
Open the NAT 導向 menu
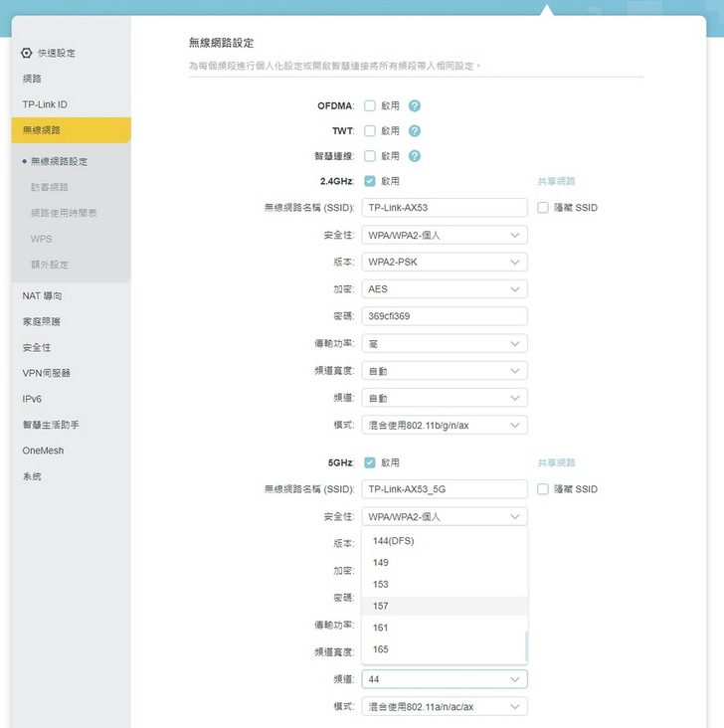[43, 296]
